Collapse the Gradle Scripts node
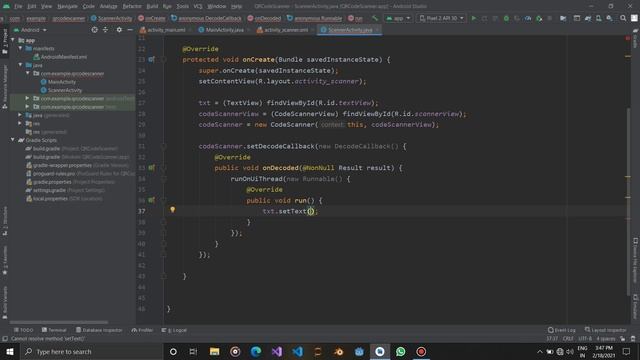The image size is (640, 360). click(x=13, y=140)
